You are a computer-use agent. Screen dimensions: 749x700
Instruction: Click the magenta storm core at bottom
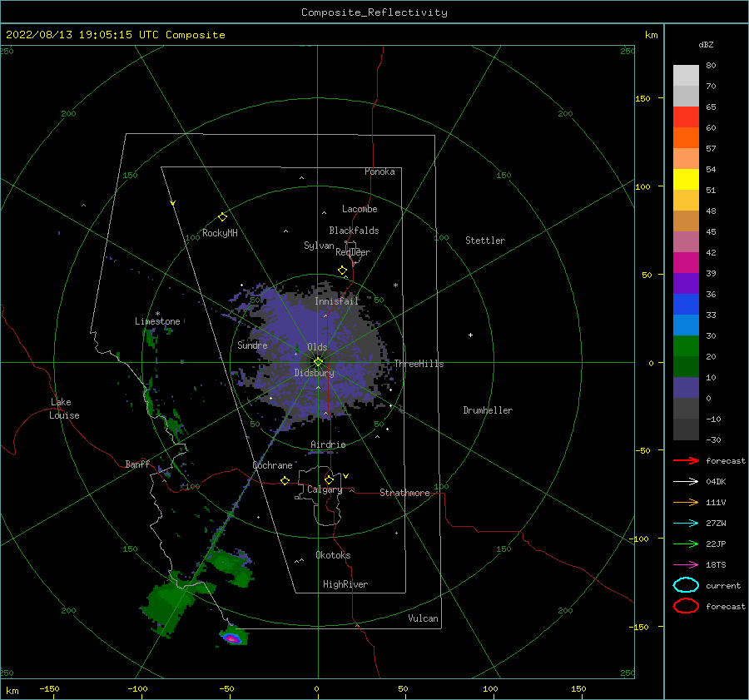point(231,638)
